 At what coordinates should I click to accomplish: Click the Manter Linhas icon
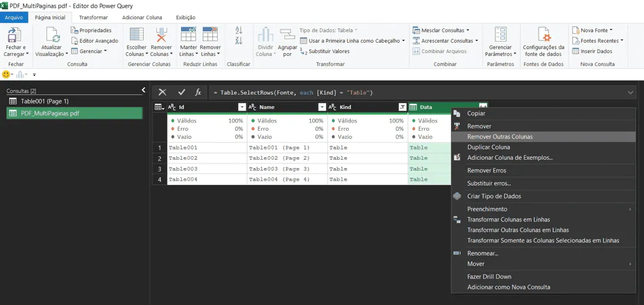(188, 34)
